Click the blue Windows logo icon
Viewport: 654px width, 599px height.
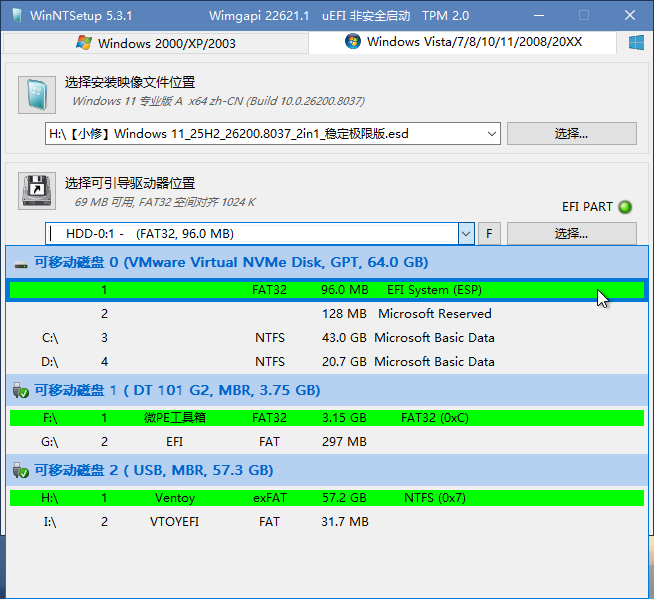636,43
